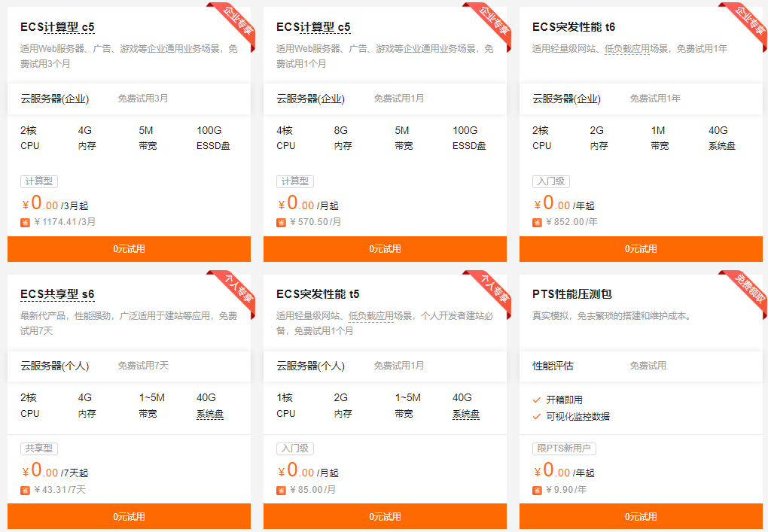Viewport: 768px width, 532px height.
Task: Click the ¥43.31/7天 original price
Action: [60, 490]
